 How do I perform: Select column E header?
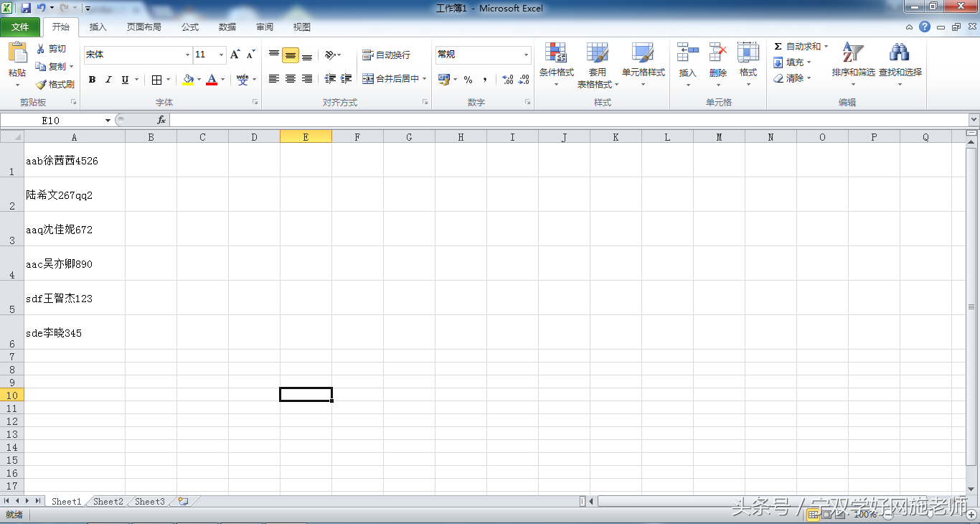click(x=306, y=136)
